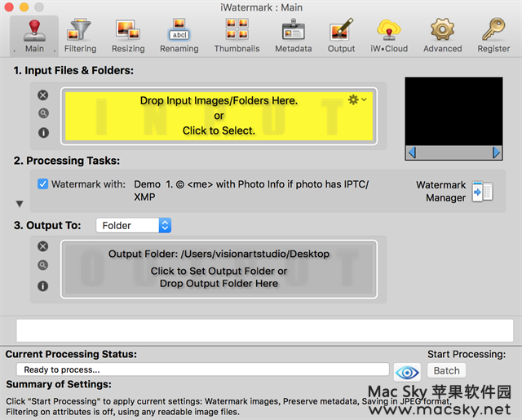Click the preview navigation scrollbar track

[454, 153]
